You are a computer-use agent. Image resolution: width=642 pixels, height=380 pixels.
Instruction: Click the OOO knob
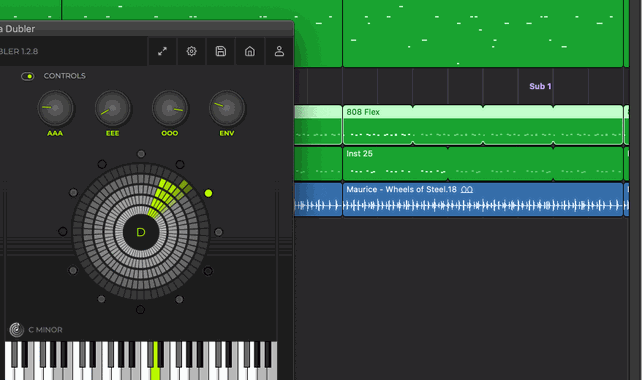170,109
